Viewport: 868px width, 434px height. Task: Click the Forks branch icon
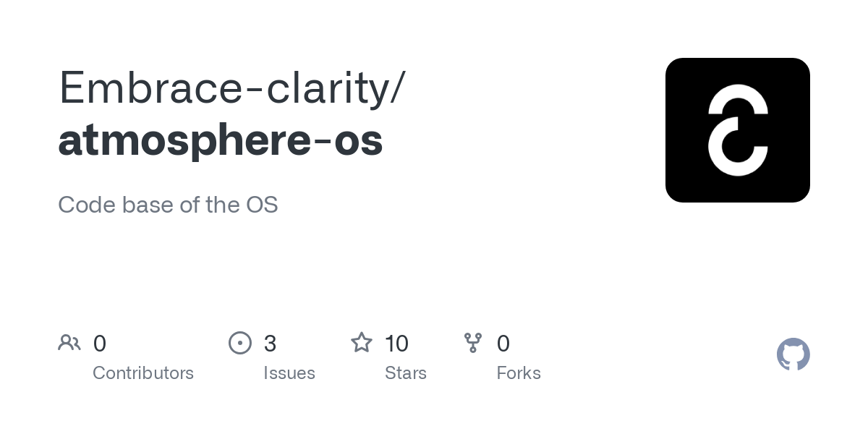click(x=473, y=342)
